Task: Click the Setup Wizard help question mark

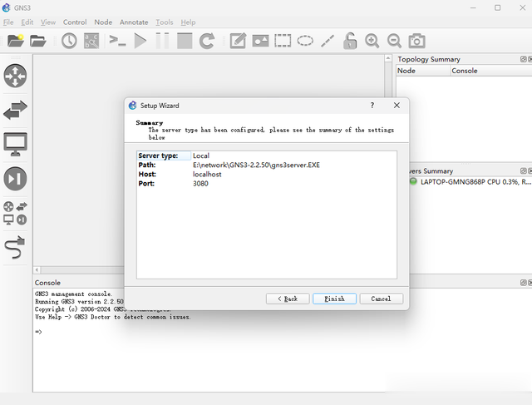Action: tap(372, 106)
